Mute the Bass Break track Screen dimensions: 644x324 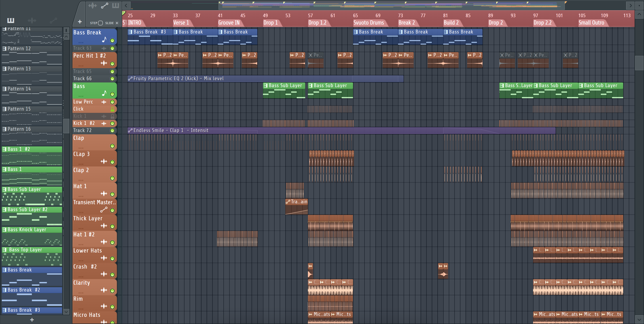tap(112, 40)
